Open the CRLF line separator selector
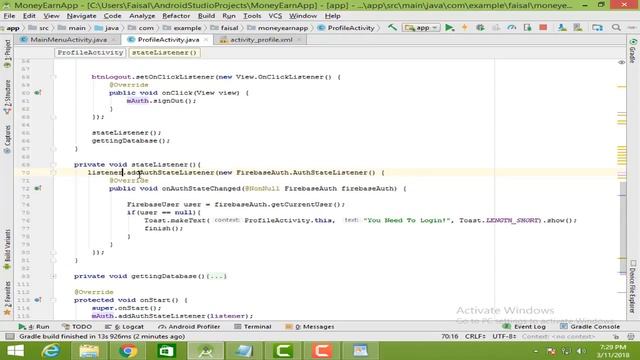 tap(475, 336)
